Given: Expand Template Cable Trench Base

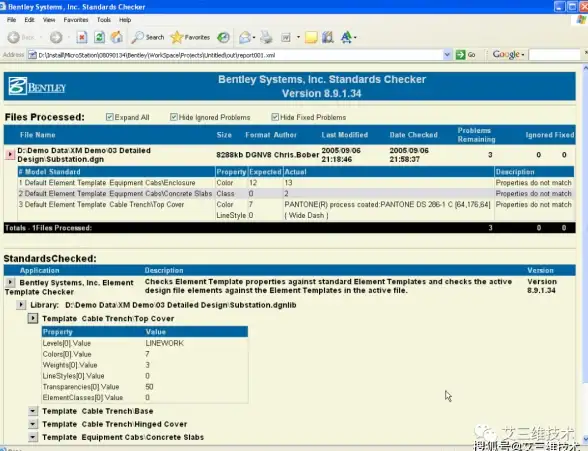Looking at the screenshot, I should (x=33, y=411).
